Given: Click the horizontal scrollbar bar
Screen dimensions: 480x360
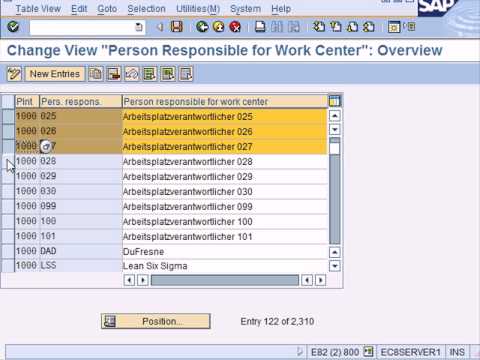Looking at the screenshot, I should (225, 280).
